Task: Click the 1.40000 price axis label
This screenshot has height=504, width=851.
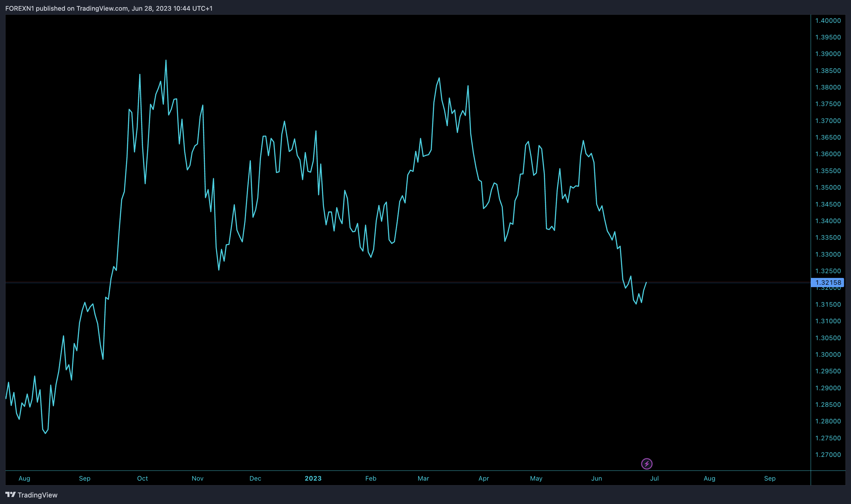Action: 828,20
